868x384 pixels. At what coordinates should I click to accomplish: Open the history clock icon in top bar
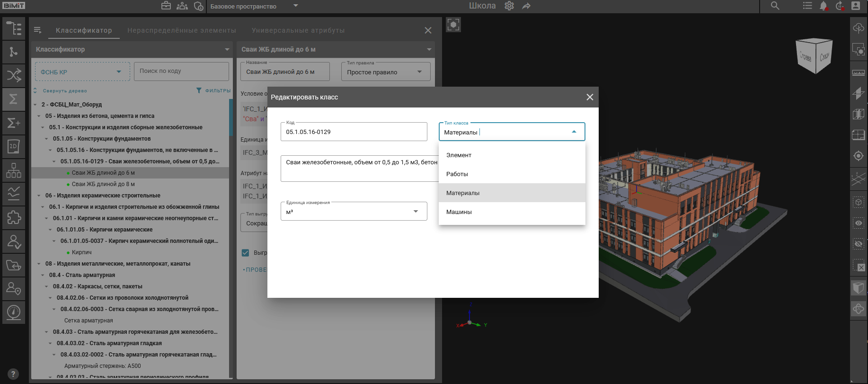click(x=840, y=6)
